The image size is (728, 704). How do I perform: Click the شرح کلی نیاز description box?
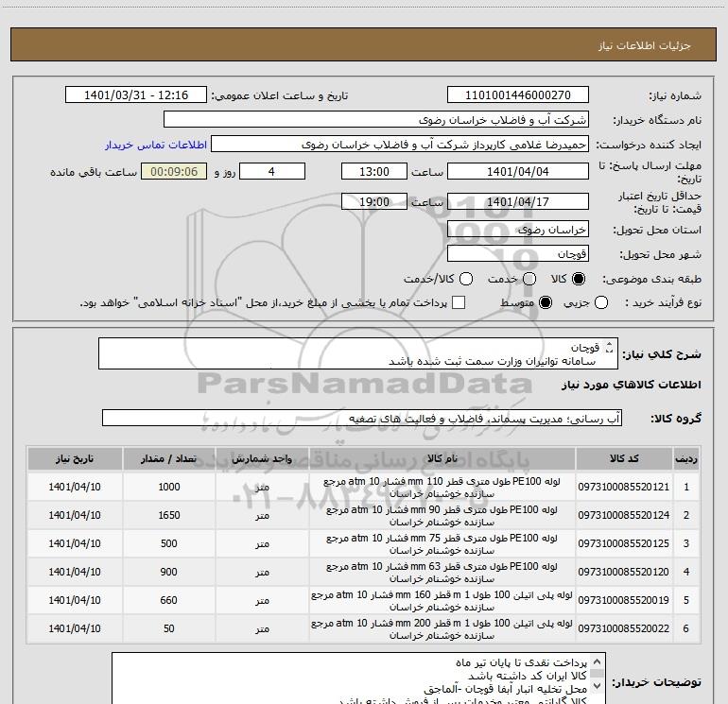pos(358,353)
